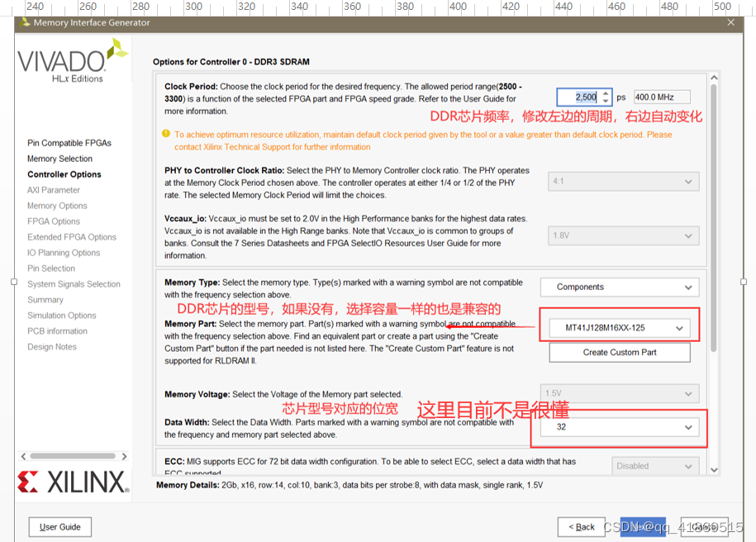The width and height of the screenshot is (756, 542).
Task: Click the Vivado HLx Editions logo
Action: tap(70, 64)
